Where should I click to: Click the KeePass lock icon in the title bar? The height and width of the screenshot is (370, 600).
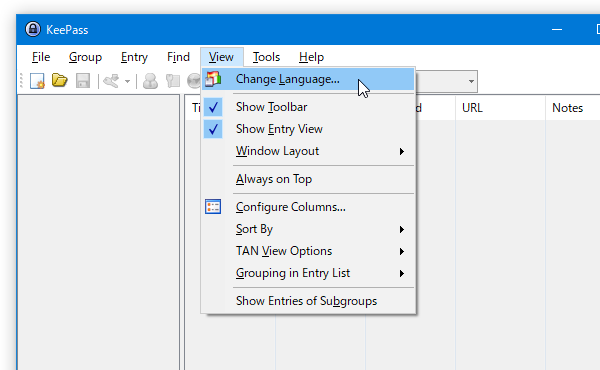(x=33, y=29)
